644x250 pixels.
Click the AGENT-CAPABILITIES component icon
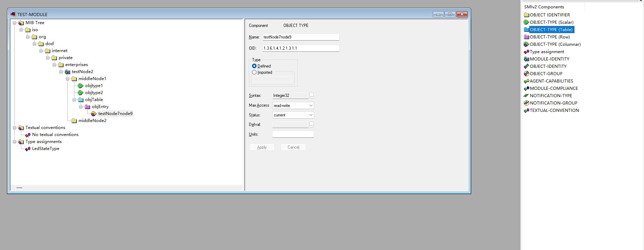526,81
